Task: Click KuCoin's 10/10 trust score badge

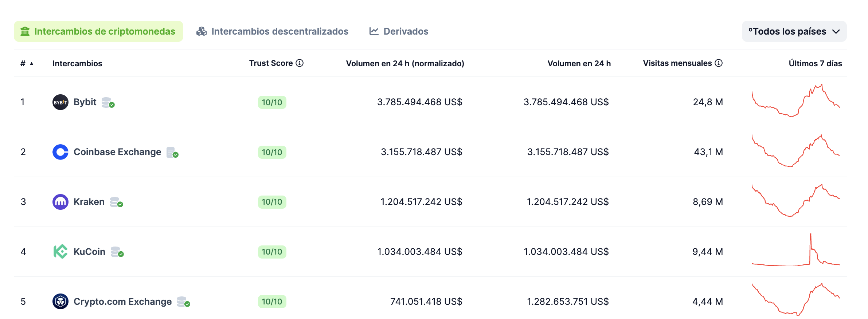Action: [272, 252]
